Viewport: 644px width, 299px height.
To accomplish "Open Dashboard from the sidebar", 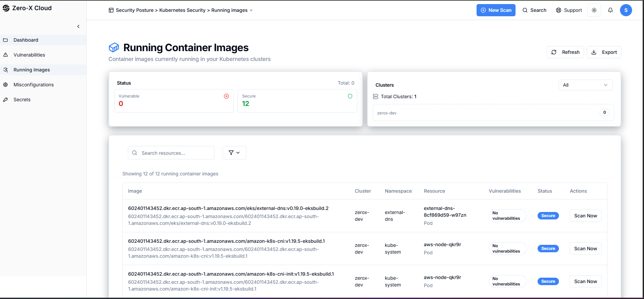I will point(43,40).
